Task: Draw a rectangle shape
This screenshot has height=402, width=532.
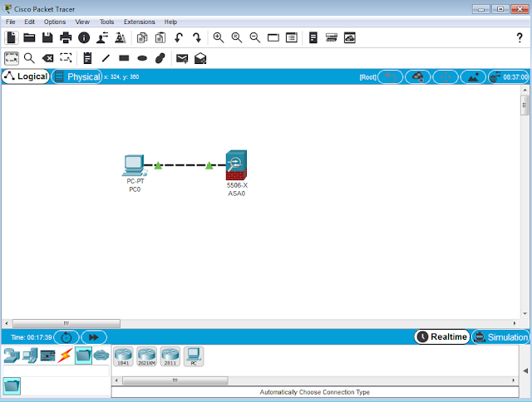Action: tap(124, 58)
